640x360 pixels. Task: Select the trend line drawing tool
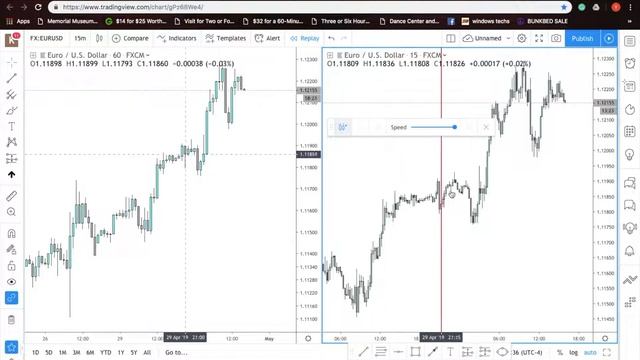click(11, 78)
